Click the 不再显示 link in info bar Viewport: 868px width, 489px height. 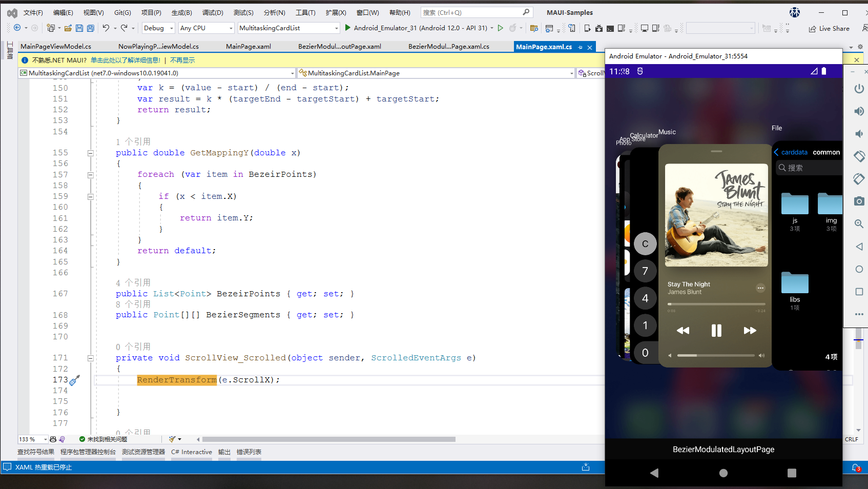(182, 60)
